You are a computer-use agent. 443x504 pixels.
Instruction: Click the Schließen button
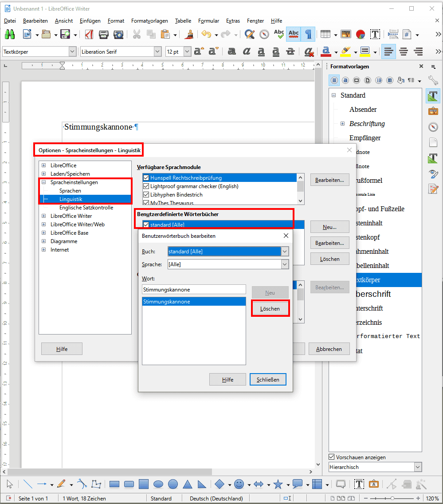pyautogui.click(x=268, y=380)
